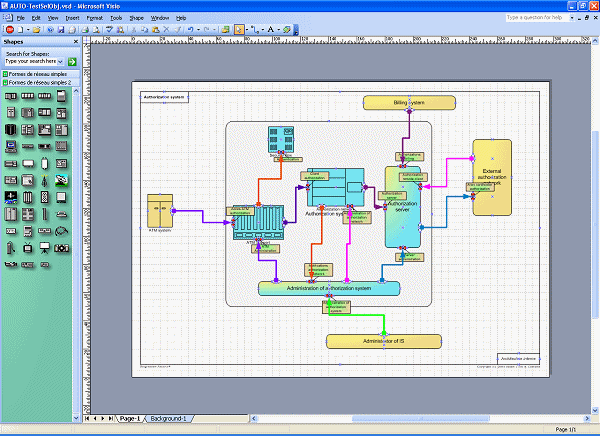Screen dimensions: 600x436
Task: Paste with the clipboard icon
Action: pos(155,29)
